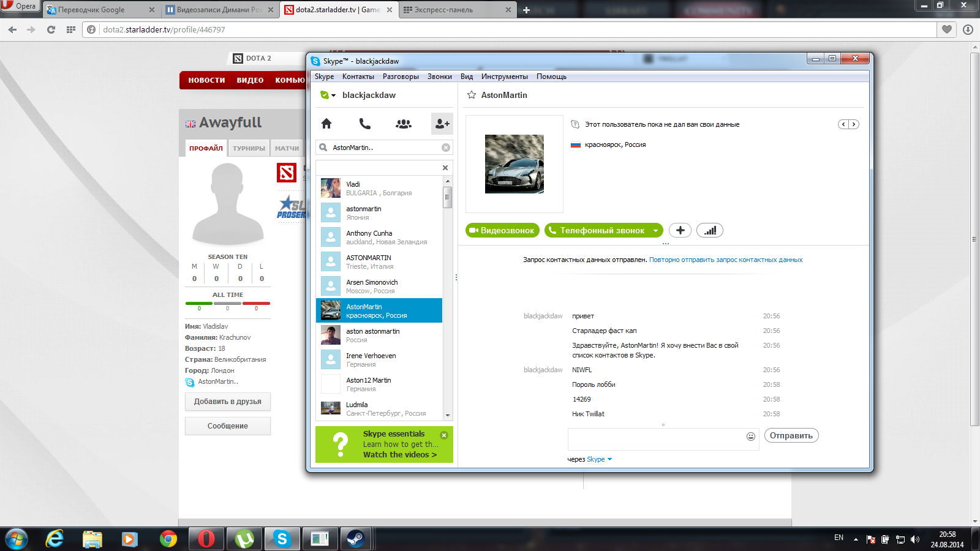
Task: Open the Вид menu
Action: (467, 77)
